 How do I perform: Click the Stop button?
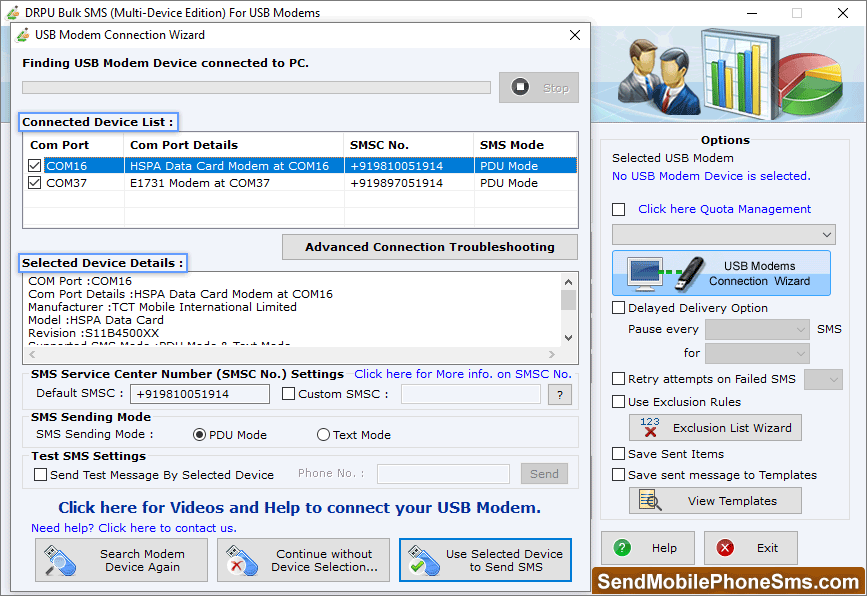(x=539, y=87)
